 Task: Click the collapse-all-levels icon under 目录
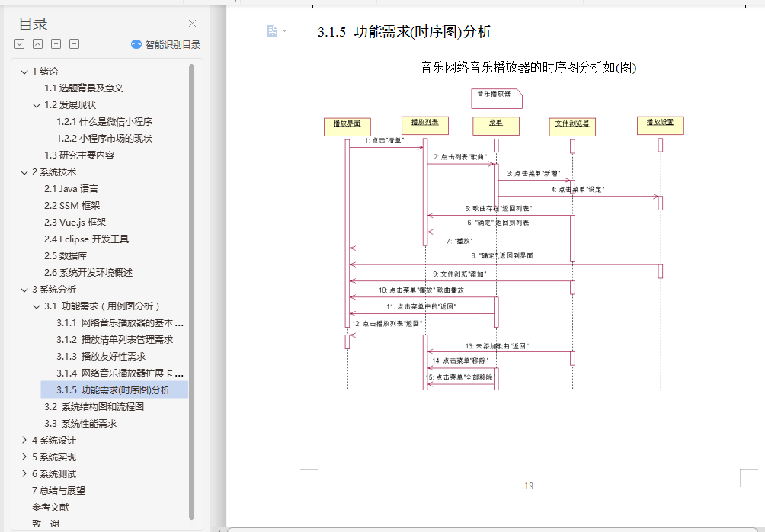pyautogui.click(x=37, y=44)
